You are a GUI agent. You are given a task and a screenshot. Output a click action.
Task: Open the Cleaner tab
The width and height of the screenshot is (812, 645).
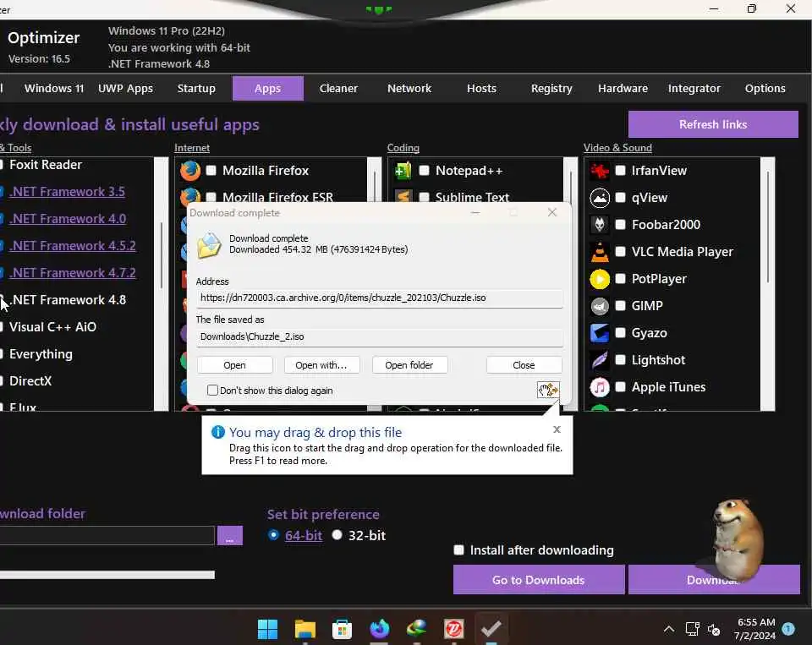[x=338, y=89]
